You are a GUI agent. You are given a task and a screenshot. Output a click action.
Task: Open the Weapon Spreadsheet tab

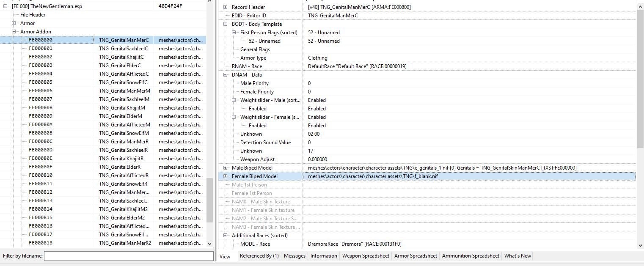coord(366,256)
